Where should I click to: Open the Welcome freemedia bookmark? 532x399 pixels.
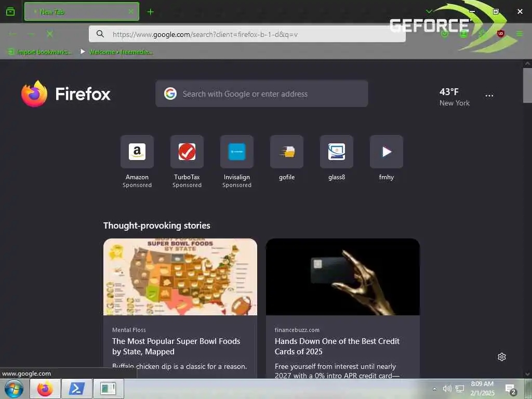pyautogui.click(x=117, y=51)
